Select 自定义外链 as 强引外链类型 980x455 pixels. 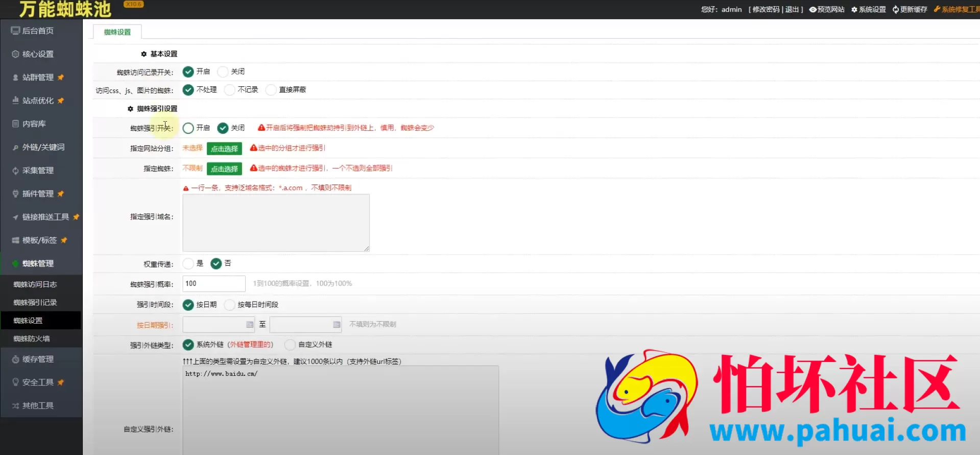point(290,345)
